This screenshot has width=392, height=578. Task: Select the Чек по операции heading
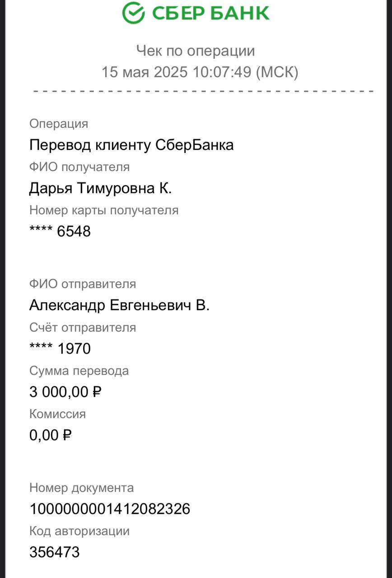click(196, 51)
